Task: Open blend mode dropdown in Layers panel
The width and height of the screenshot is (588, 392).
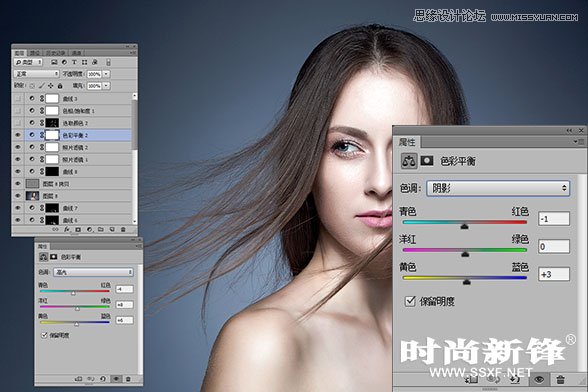Action: 36,74
